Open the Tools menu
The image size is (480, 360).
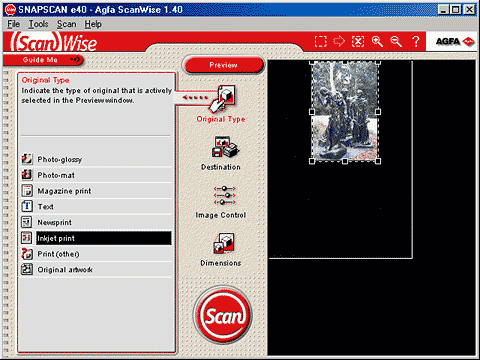pyautogui.click(x=38, y=24)
